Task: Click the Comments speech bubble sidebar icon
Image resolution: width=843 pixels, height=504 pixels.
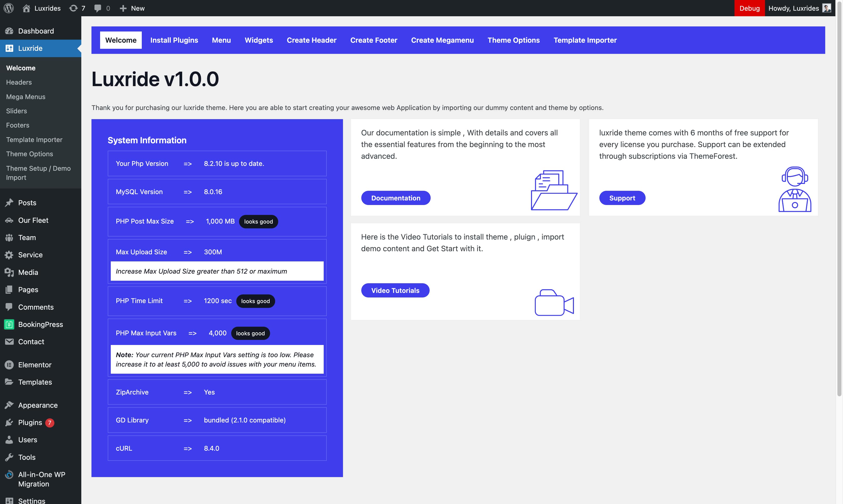Action: tap(9, 307)
